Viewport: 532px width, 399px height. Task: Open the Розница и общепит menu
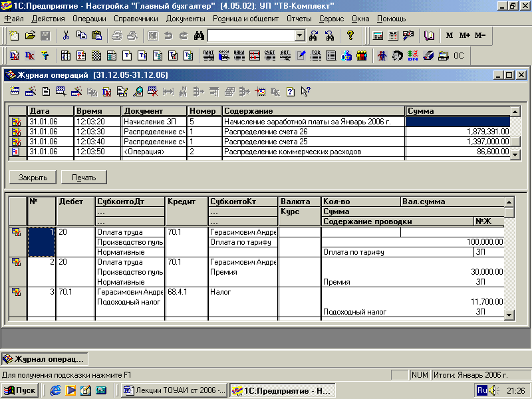[x=245, y=19]
